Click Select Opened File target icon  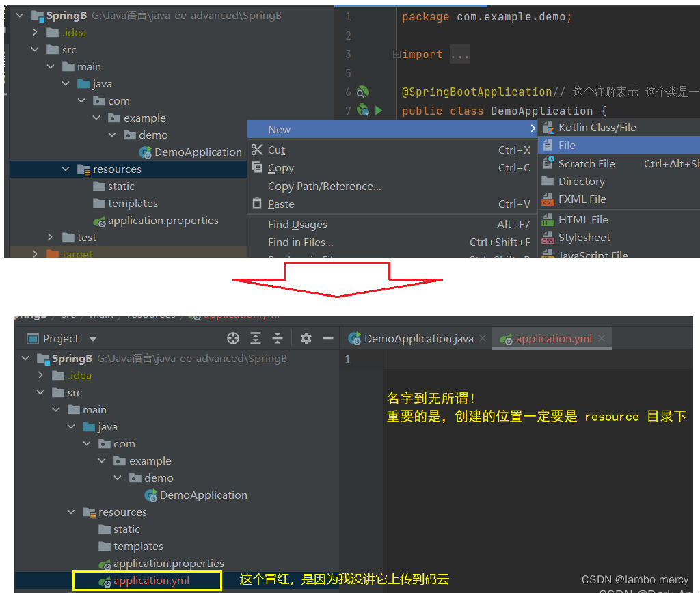(233, 339)
